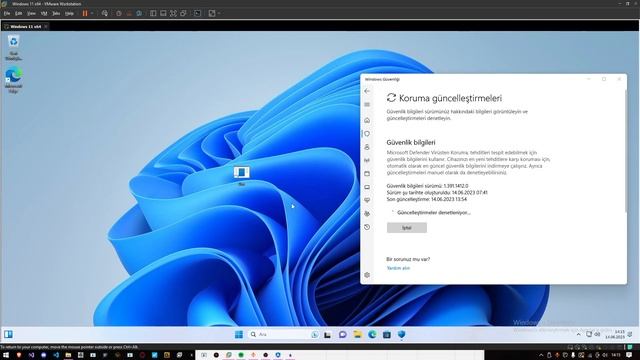Open Microsoft Edge desktop shortcut
The width and height of the screenshot is (640, 360).
coord(13,80)
